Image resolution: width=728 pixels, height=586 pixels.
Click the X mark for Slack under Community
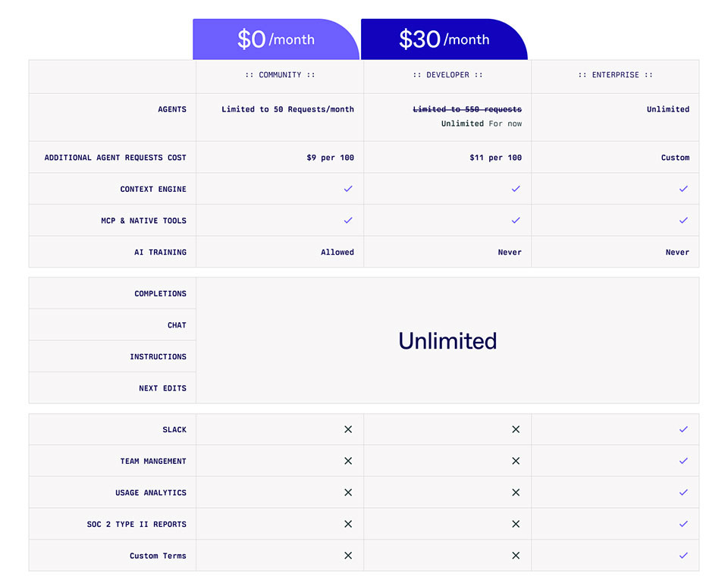[x=348, y=429]
